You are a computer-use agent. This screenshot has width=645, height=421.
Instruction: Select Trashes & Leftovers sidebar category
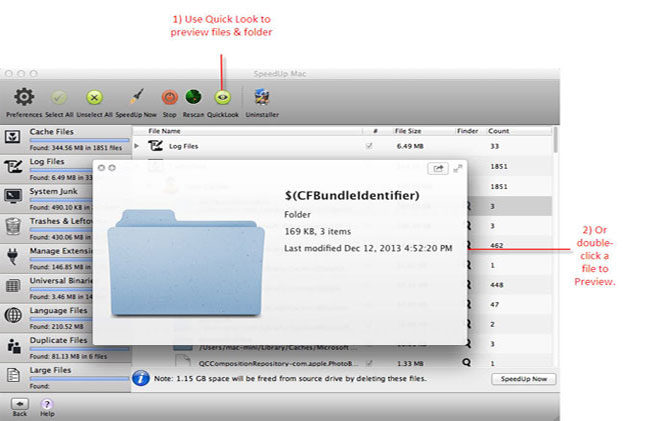click(x=46, y=229)
